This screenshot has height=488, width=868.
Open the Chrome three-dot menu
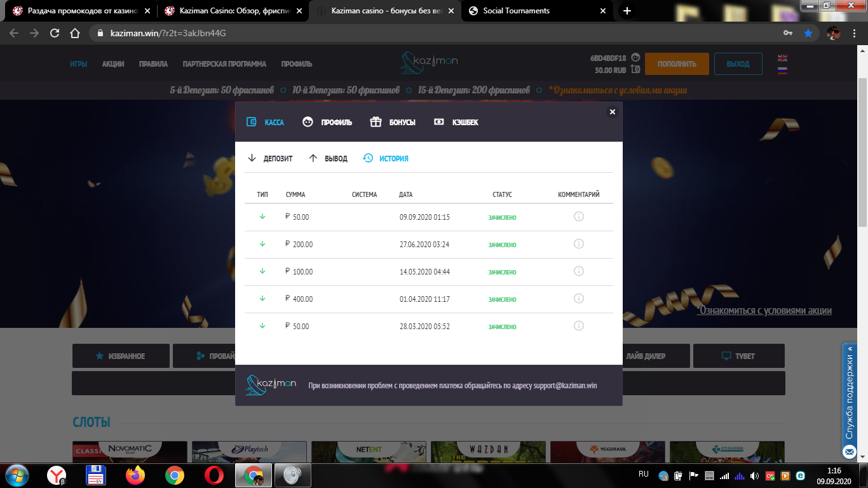coord(854,33)
